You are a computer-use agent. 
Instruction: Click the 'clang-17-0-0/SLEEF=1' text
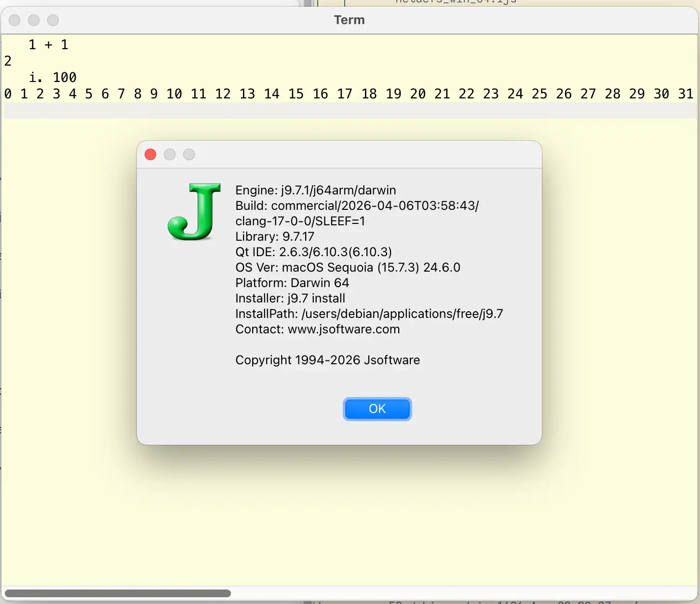pyautogui.click(x=300, y=221)
